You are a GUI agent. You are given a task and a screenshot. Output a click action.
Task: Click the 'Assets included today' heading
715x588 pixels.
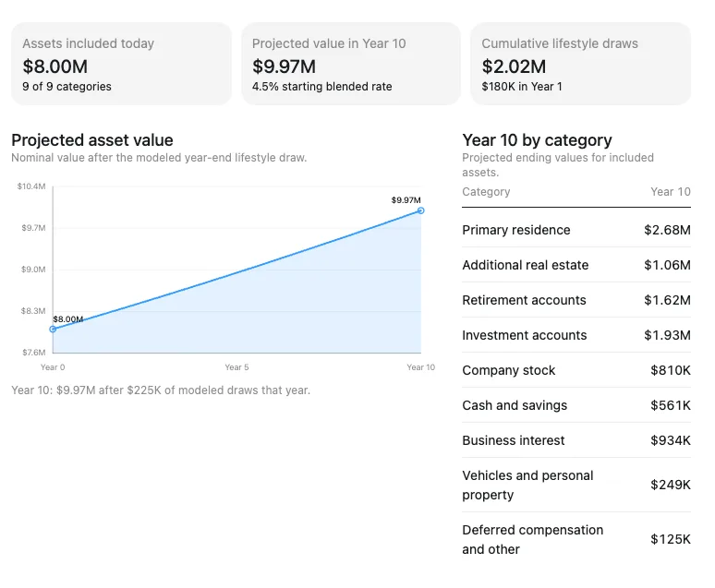(88, 43)
